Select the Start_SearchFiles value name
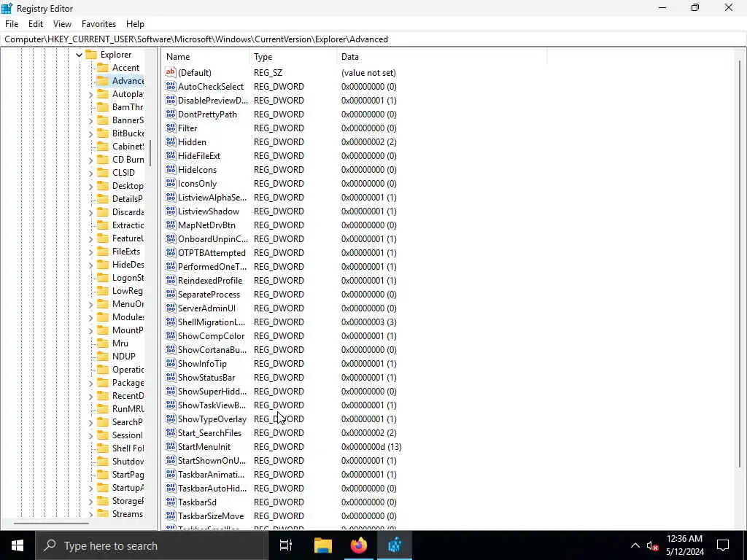The image size is (747, 560). [209, 433]
